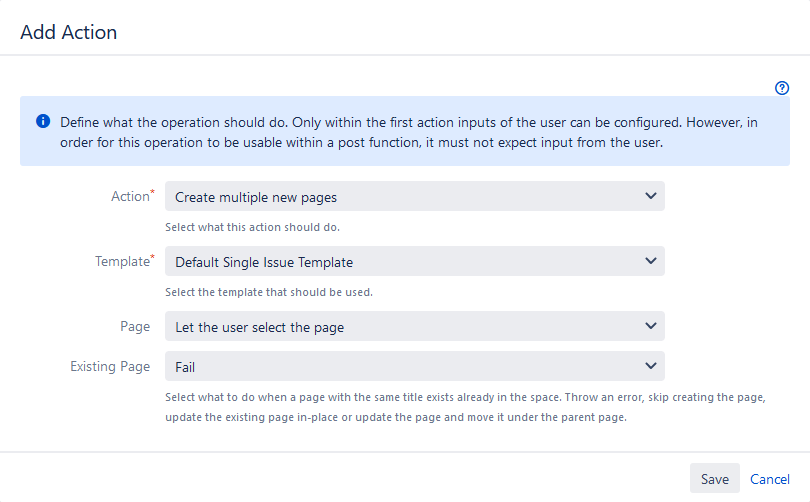Cancel the Add Action dialog
Viewport: 810px width, 502px height.
tap(770, 479)
